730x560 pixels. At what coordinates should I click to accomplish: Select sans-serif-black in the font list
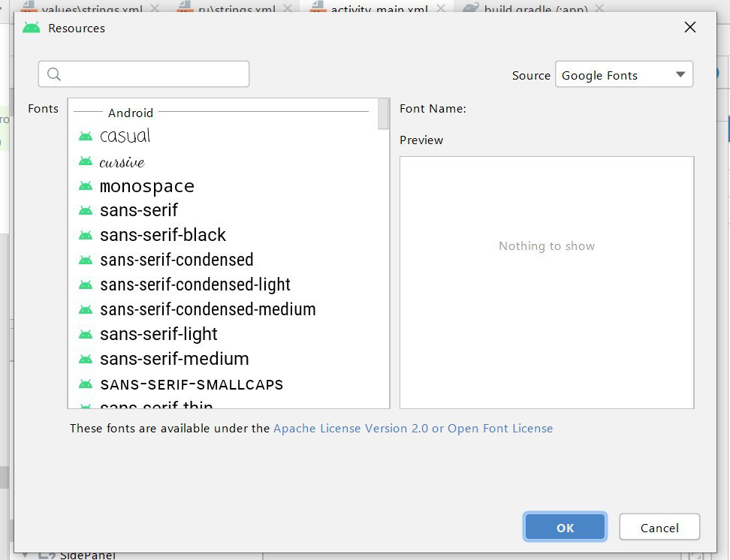tap(223, 235)
